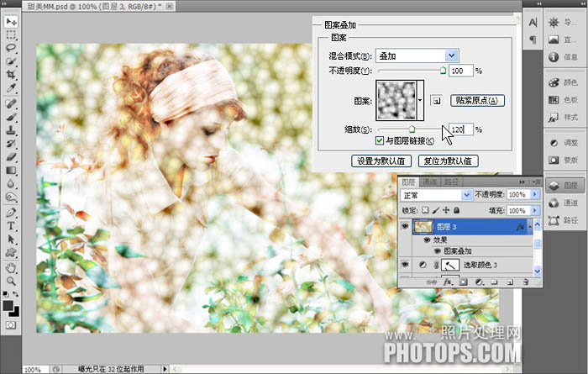
Task: Select the Zoom tool
Action: (11, 281)
